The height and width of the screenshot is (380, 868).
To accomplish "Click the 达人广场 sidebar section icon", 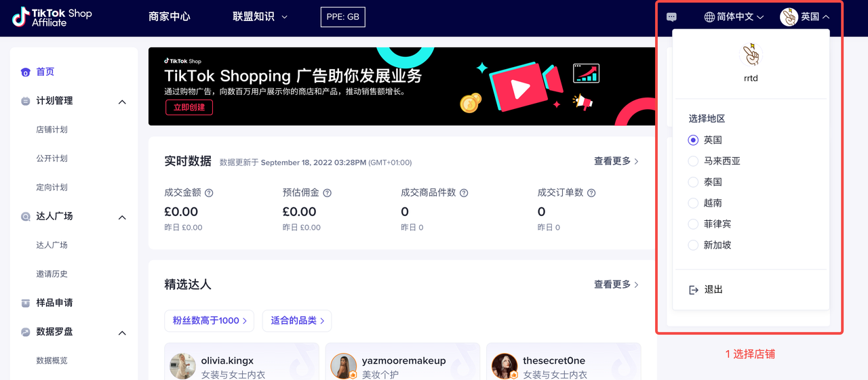I will 26,217.
